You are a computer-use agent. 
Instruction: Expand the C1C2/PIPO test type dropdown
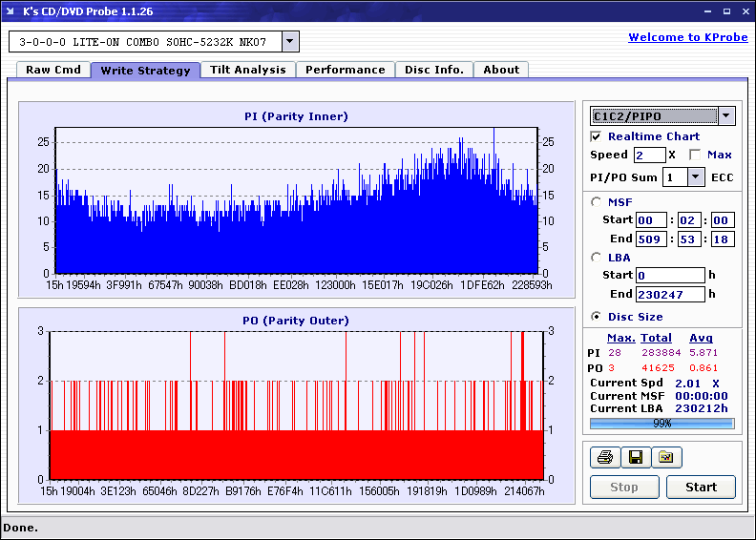point(725,116)
